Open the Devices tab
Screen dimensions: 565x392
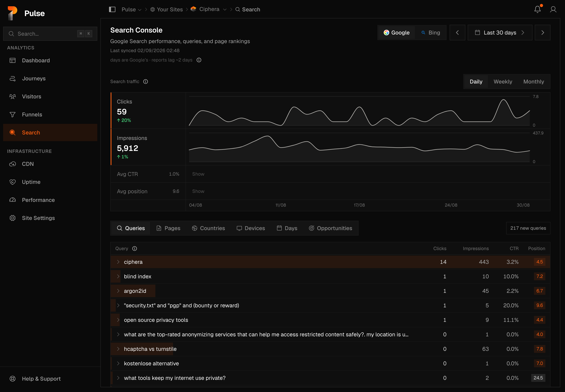coord(251,228)
